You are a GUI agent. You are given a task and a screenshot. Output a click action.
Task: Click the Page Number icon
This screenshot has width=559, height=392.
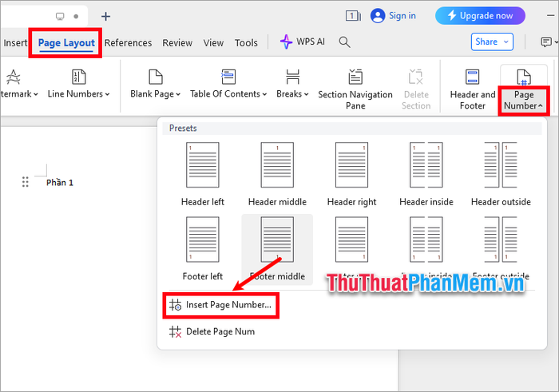524,77
